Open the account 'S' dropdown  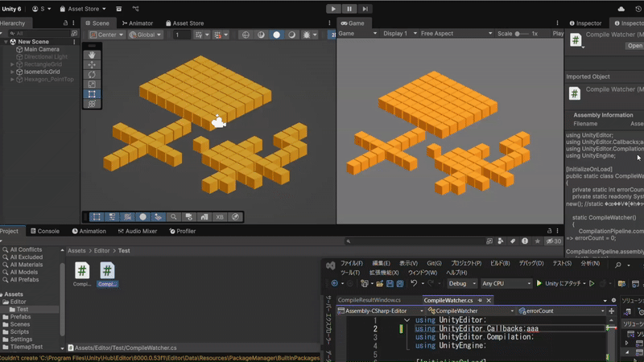click(41, 9)
